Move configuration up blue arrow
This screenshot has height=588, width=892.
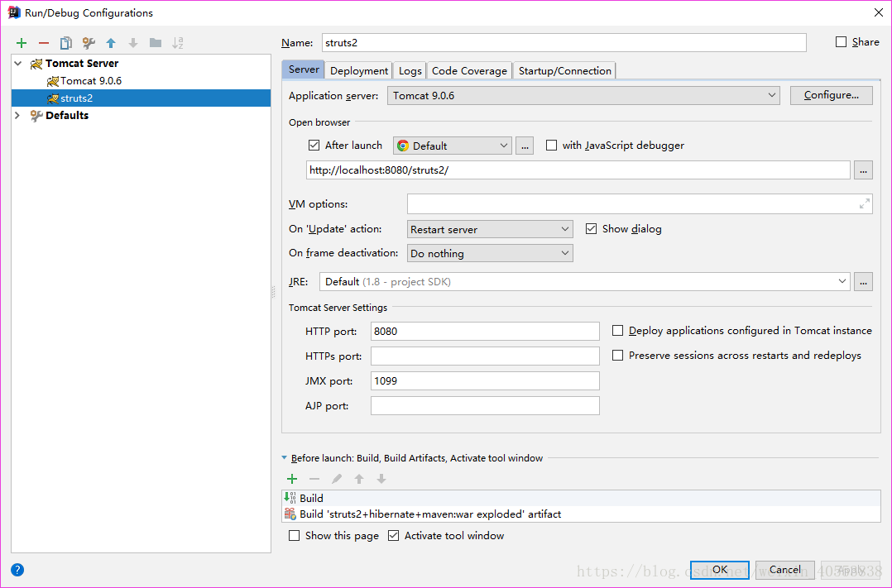(111, 43)
